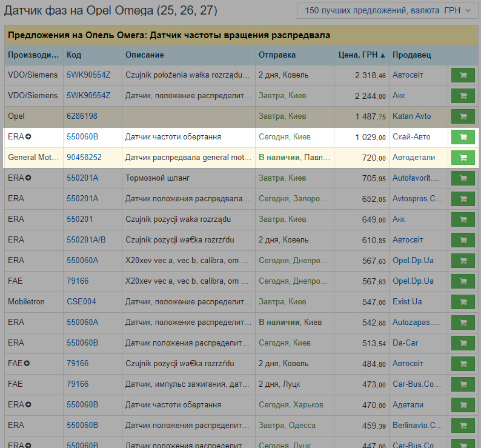The height and width of the screenshot is (448, 481).
Task: Sort by Цена, ГРН column
Action: coord(362,55)
